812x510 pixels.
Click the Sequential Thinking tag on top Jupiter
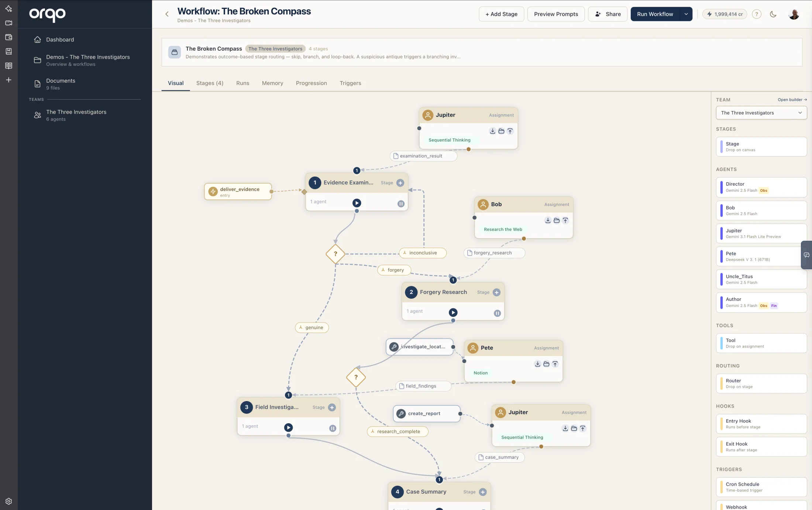coord(449,140)
